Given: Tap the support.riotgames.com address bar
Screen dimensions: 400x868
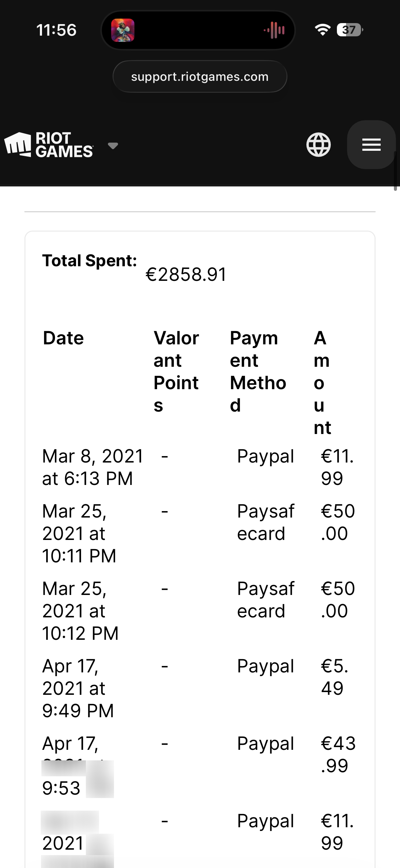Looking at the screenshot, I should pos(200,77).
